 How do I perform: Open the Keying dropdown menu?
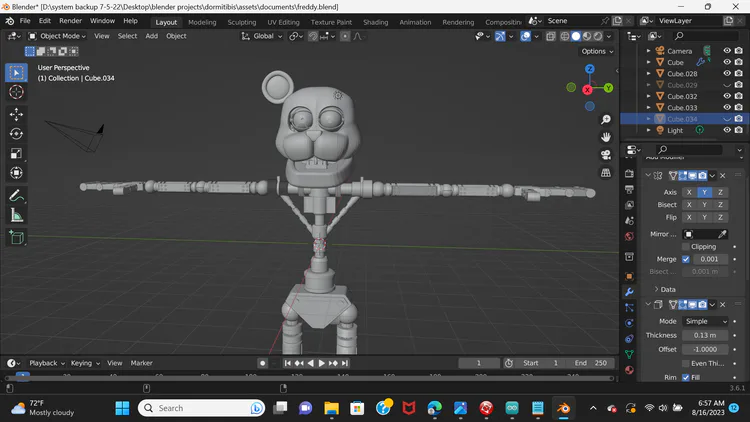(85, 363)
